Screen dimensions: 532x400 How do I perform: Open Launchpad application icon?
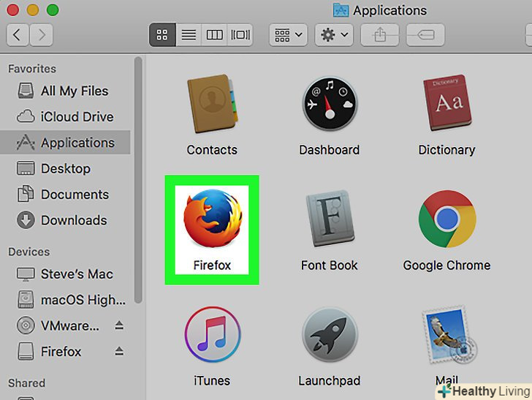329,338
